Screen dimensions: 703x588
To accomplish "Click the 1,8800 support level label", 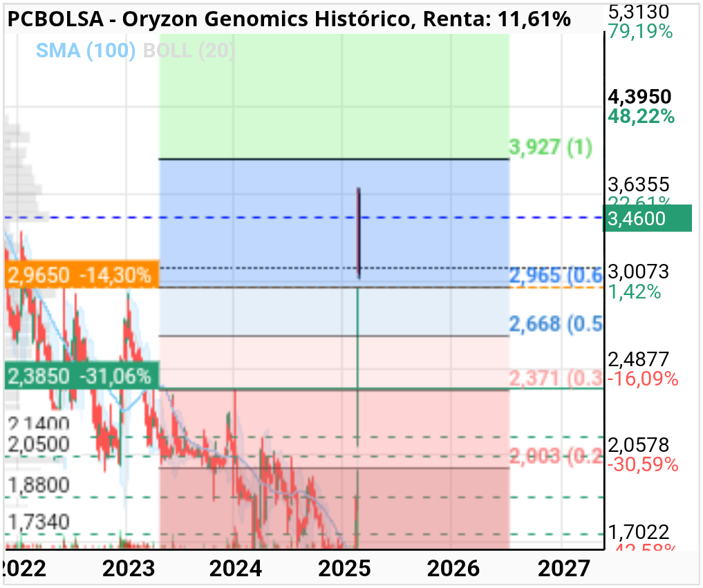I will point(39,485).
